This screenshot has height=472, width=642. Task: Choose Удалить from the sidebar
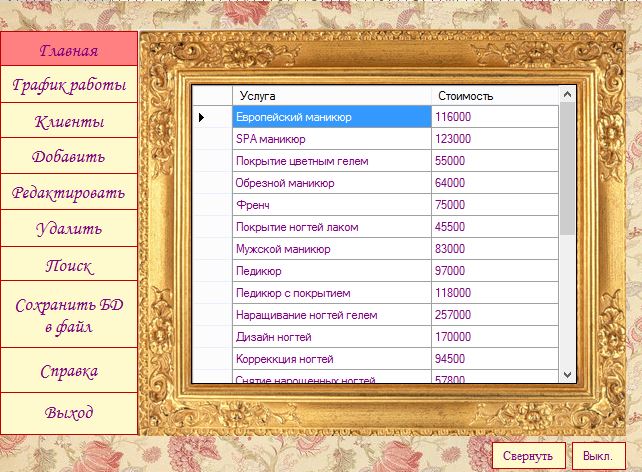69,228
